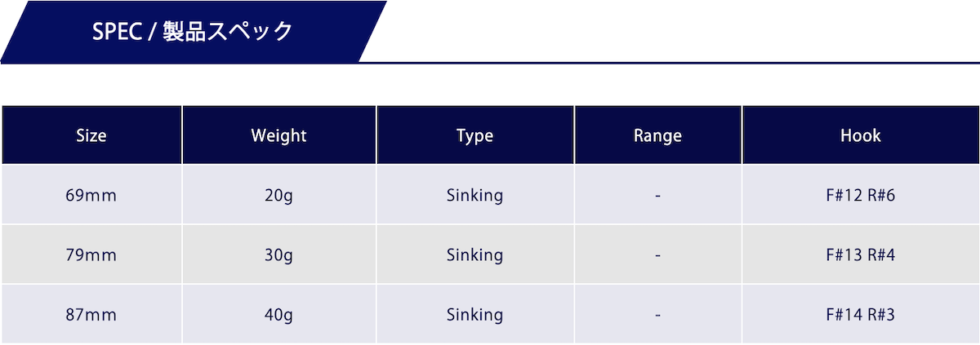Click the 69mm size cell
This screenshot has width=980, height=345.
[91, 196]
